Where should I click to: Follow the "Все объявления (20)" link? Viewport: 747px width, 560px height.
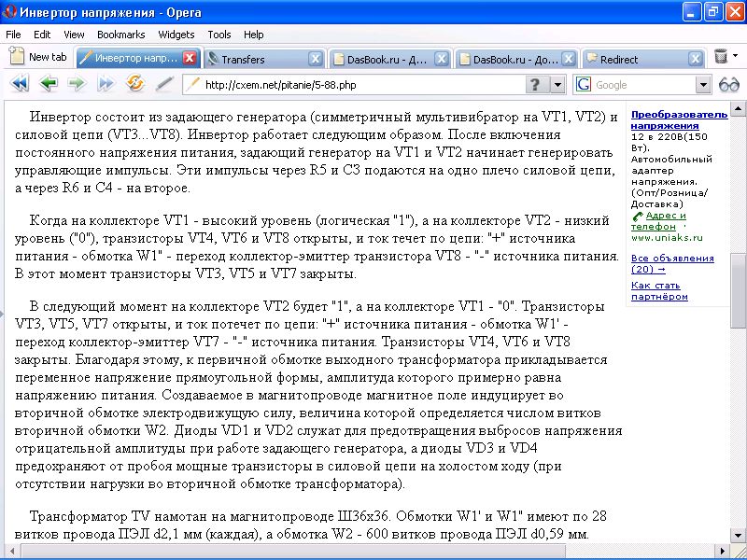[x=672, y=263]
